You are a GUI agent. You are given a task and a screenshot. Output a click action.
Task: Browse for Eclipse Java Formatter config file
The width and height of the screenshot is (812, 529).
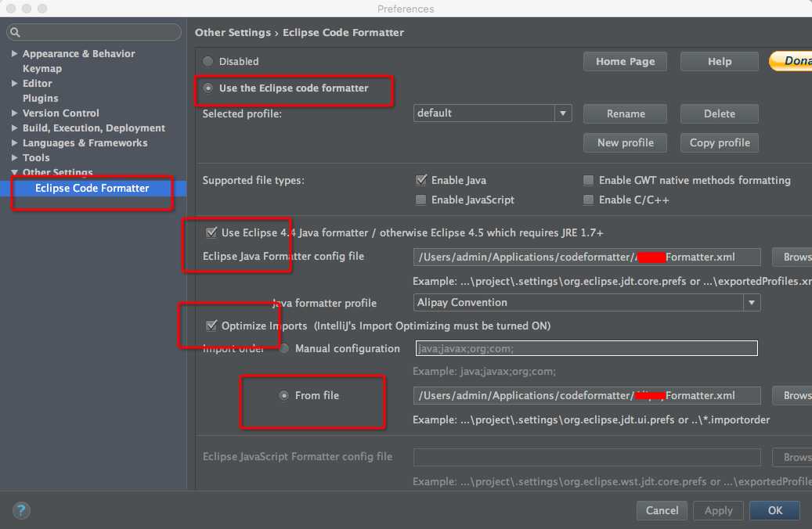click(792, 257)
